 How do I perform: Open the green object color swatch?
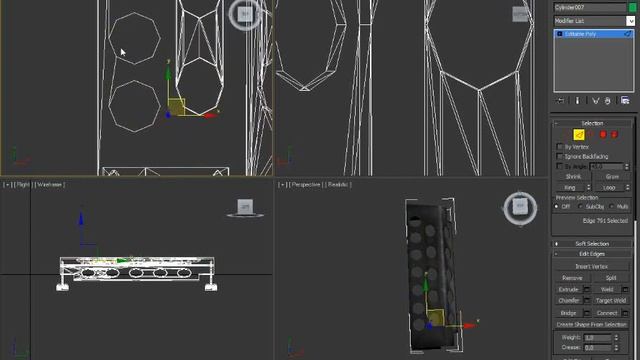(632, 7)
